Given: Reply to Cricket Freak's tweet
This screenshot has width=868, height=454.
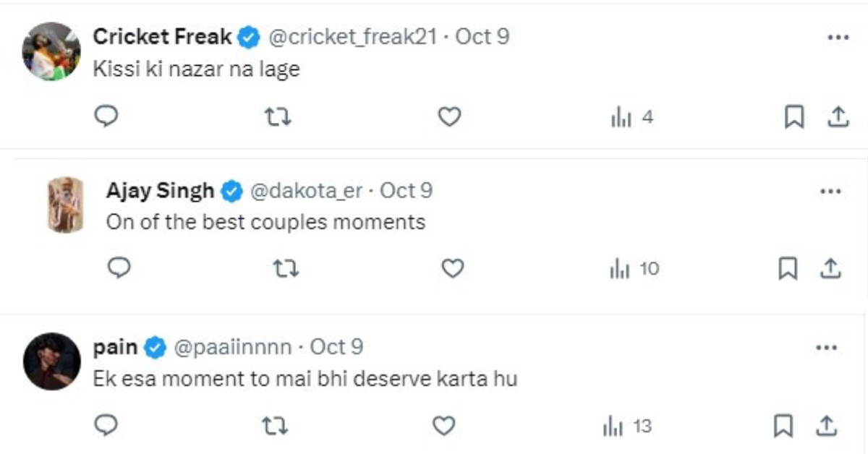Looking at the screenshot, I should coord(106,116).
